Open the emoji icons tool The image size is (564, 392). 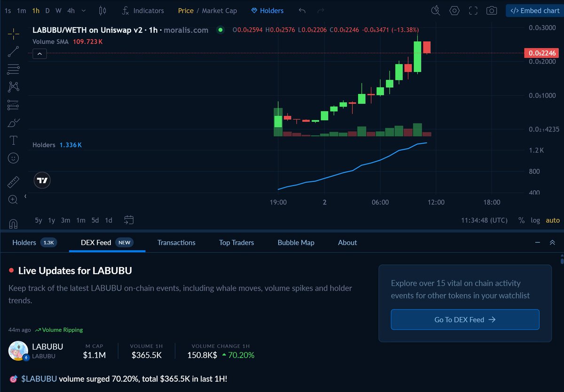[14, 158]
